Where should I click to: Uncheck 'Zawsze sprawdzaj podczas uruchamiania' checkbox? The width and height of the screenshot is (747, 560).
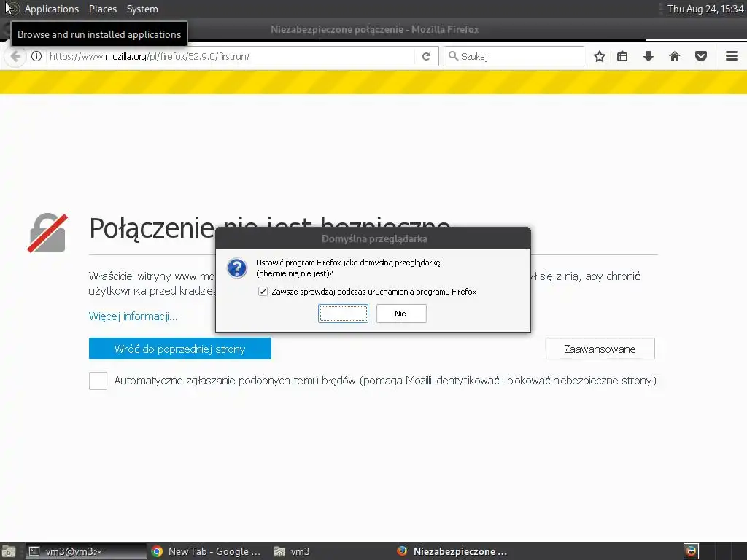263,292
